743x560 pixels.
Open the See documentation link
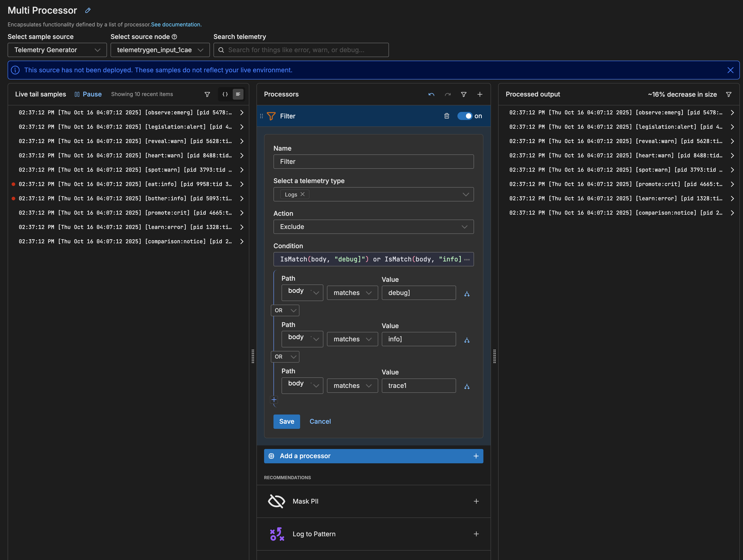point(176,25)
